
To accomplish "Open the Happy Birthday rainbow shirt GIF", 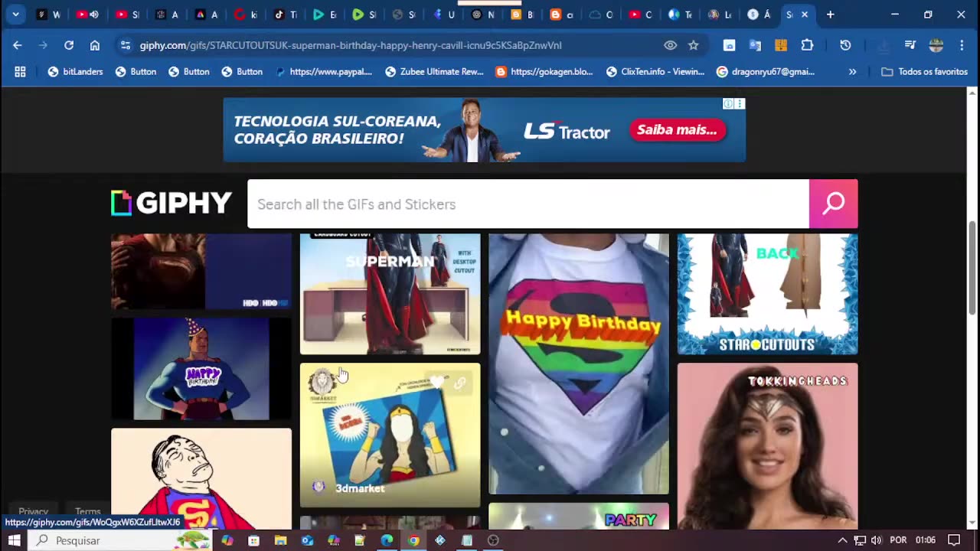I will pos(579,364).
